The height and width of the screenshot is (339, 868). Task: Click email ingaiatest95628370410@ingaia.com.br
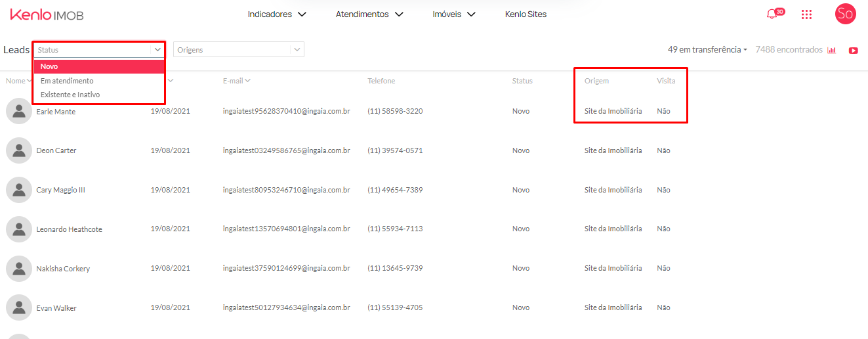[286, 111]
